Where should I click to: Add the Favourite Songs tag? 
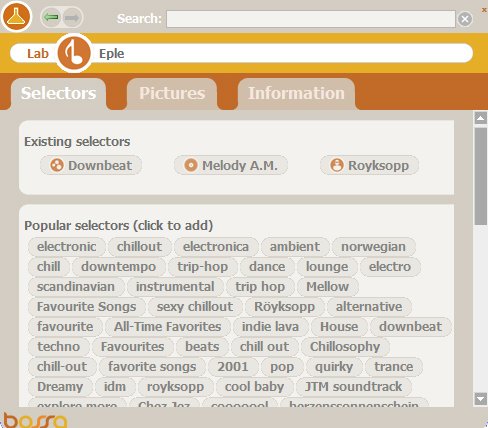coord(87,307)
